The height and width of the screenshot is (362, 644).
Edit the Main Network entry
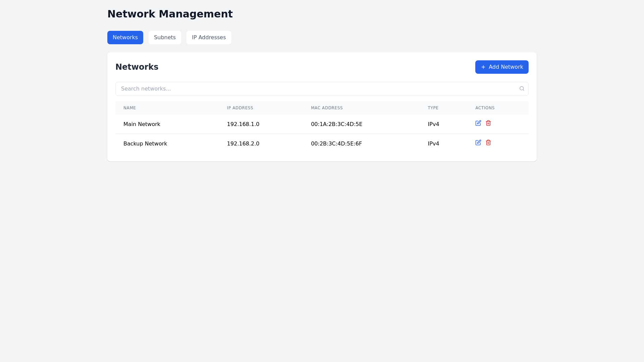click(478, 123)
